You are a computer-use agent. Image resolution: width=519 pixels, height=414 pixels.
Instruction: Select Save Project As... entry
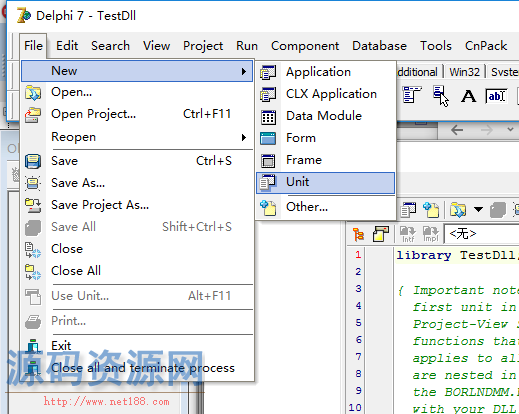point(137,205)
